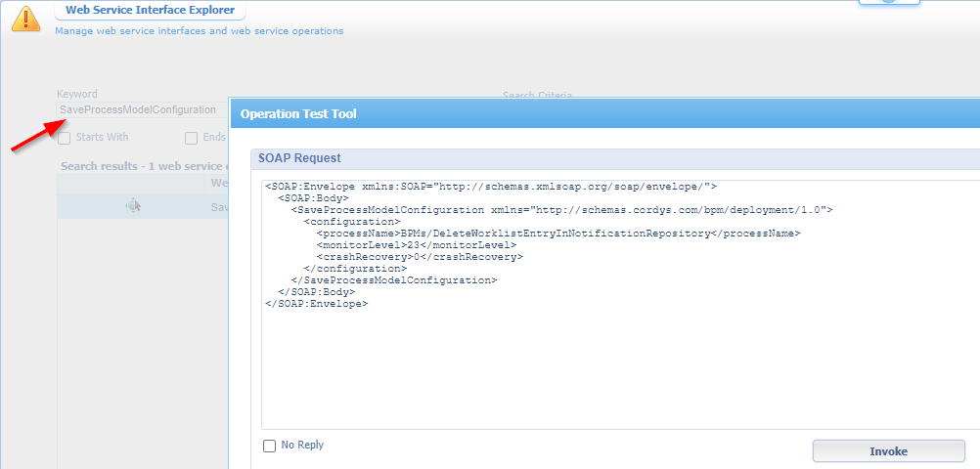The width and height of the screenshot is (980, 469).
Task: Enable the Starts With checkbox
Action: coord(65,138)
